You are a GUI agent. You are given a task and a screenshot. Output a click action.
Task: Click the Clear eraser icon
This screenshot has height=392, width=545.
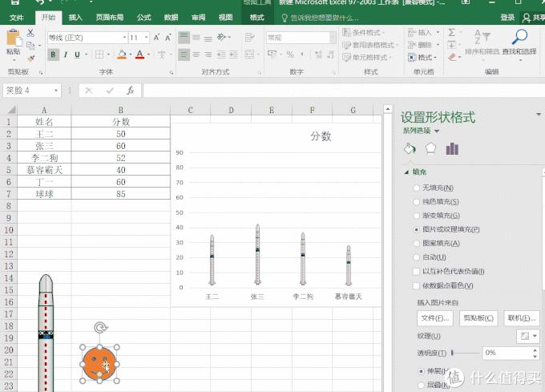coord(452,57)
